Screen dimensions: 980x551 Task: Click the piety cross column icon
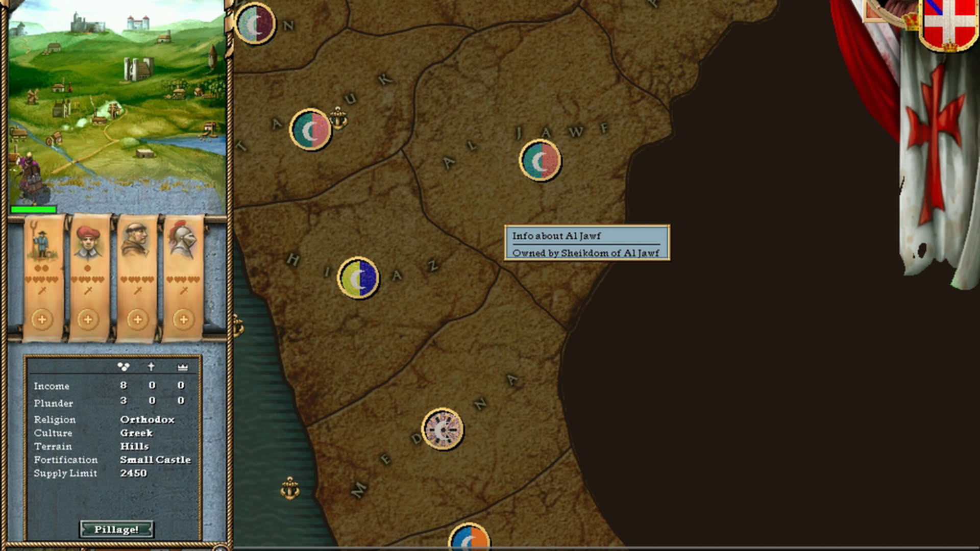(151, 366)
